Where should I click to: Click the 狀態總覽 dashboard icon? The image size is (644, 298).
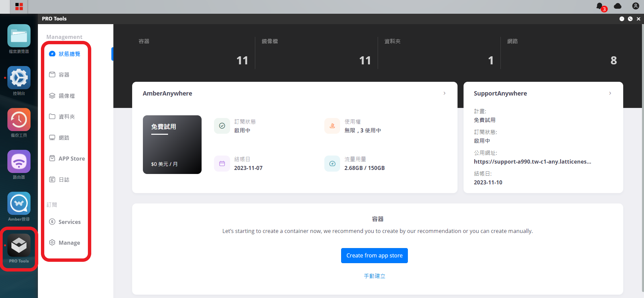tap(52, 54)
